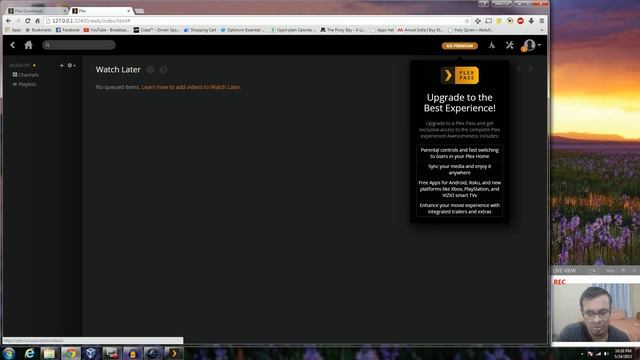Open the Windows Start menu
The height and width of the screenshot is (360, 640).
9,353
